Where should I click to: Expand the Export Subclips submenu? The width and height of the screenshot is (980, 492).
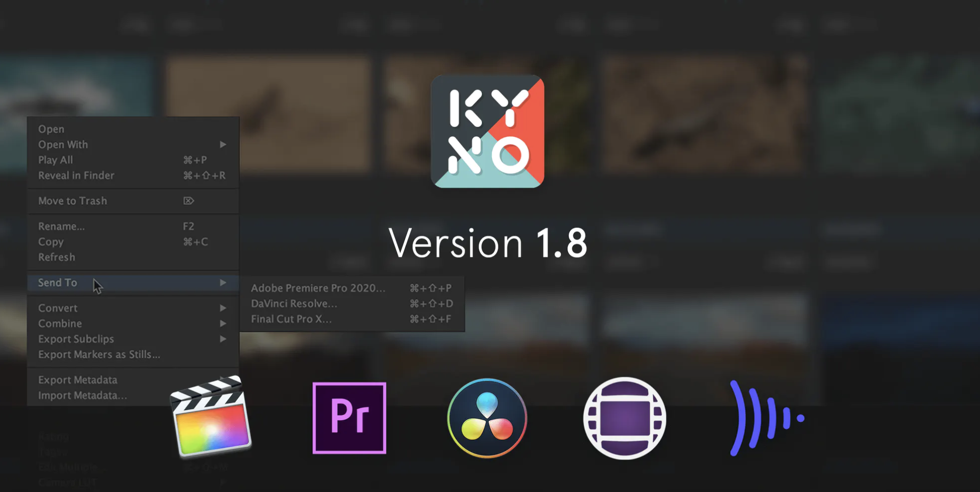tap(224, 339)
